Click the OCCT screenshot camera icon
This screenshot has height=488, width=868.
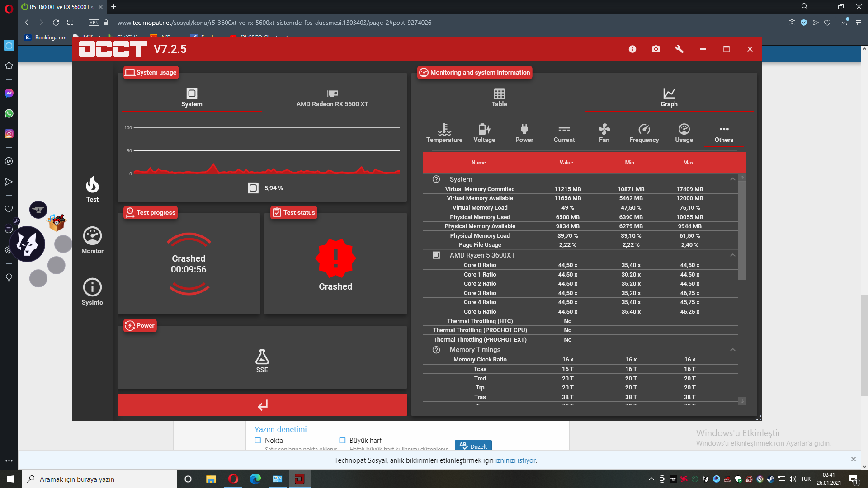coord(656,49)
